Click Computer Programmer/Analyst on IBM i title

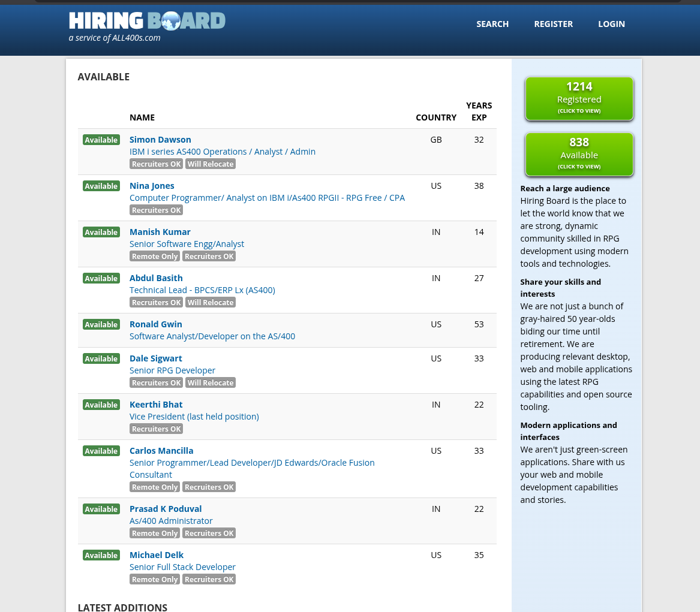267,198
